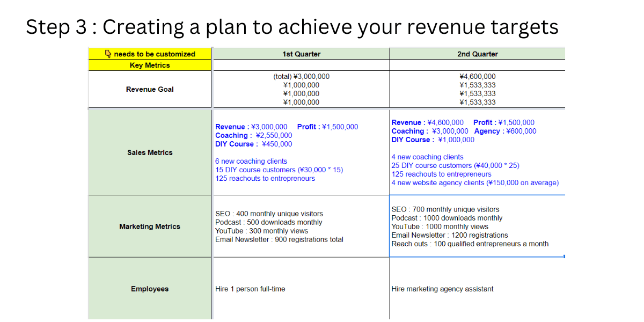Viewport: 644px width, 322px height.
Task: Click '¥4,600,000' in 2nd Quarter revenue goal
Action: coord(477,77)
